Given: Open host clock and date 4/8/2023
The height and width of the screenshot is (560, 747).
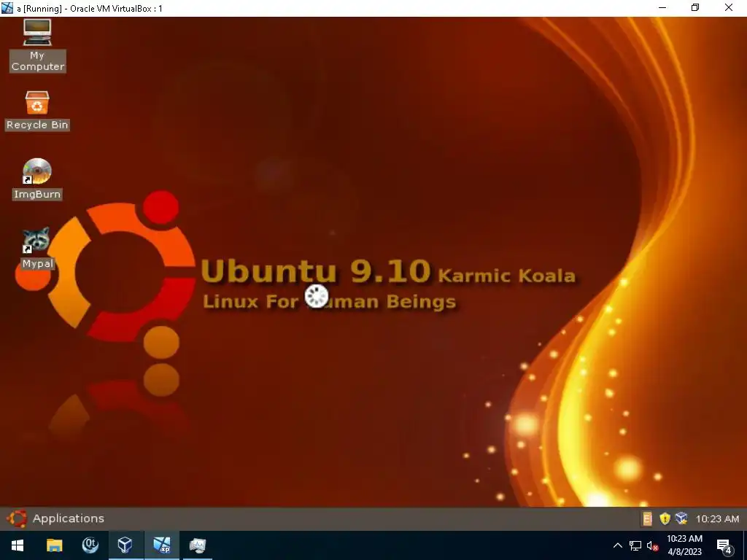Looking at the screenshot, I should click(684, 545).
